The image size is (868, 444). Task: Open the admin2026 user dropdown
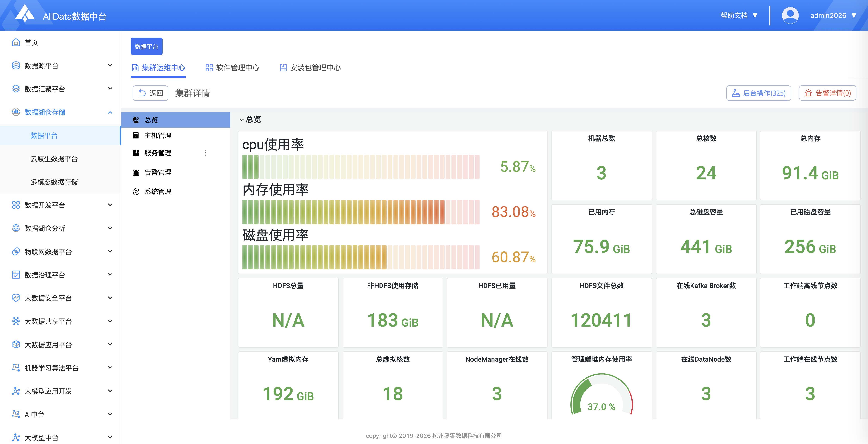(x=833, y=15)
